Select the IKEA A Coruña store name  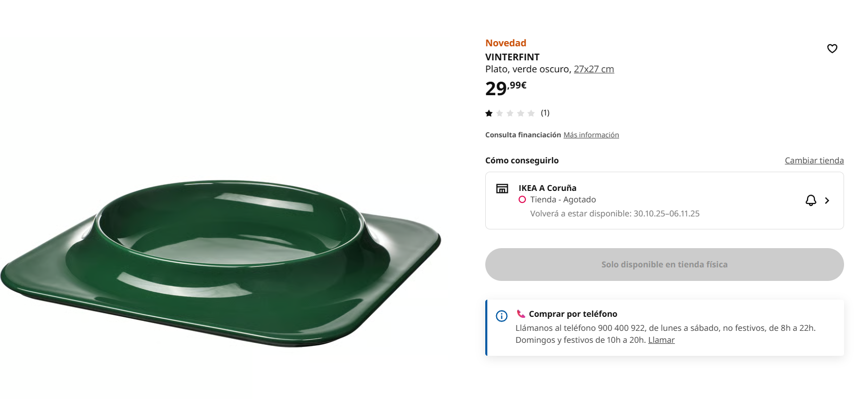tap(547, 188)
